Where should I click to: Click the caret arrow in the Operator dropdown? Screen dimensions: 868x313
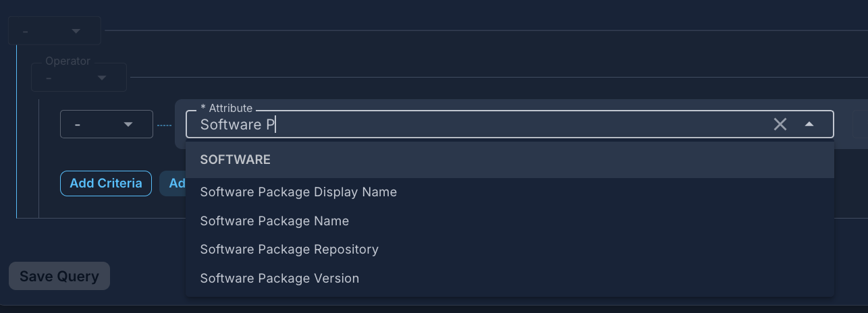pyautogui.click(x=102, y=78)
